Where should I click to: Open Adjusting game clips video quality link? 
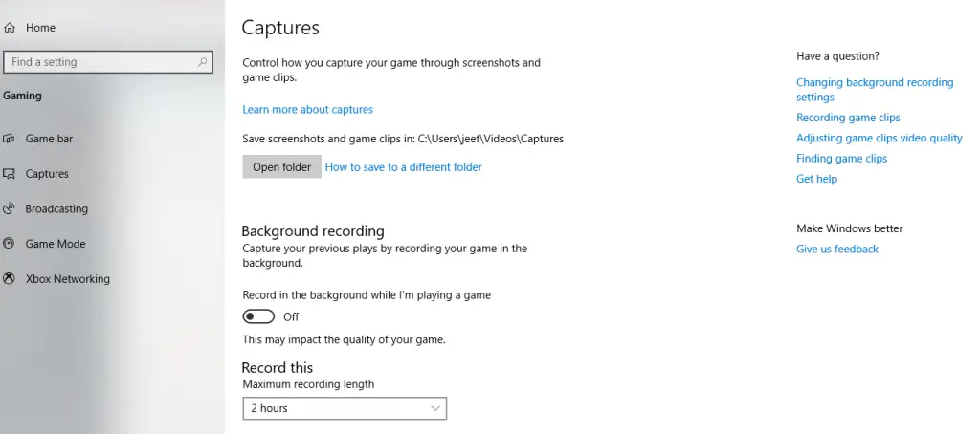879,138
